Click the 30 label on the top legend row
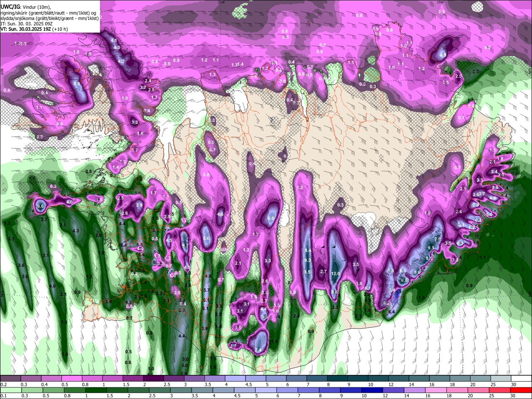Viewport: 532px width, 399px height. click(514, 384)
